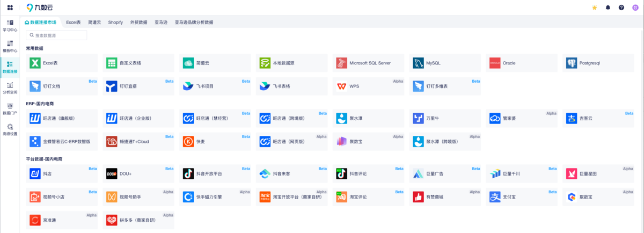Image resolution: width=644 pixels, height=233 pixels.
Task: Select the 支付宝 card
Action: (x=523, y=197)
